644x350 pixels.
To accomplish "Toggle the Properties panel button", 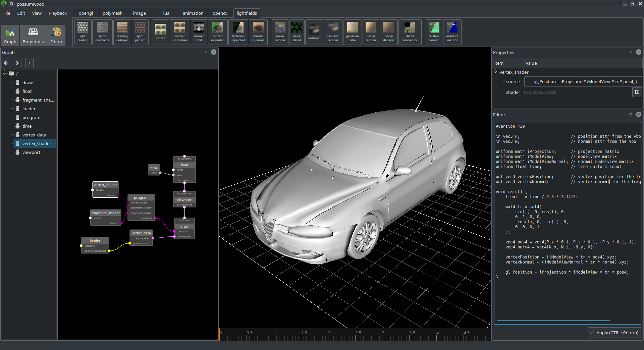I will click(33, 35).
